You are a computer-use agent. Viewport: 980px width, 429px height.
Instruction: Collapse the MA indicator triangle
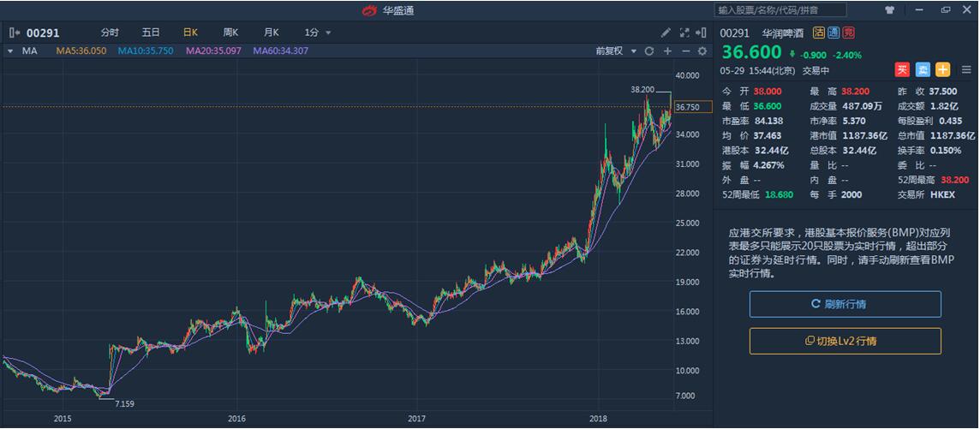click(9, 51)
